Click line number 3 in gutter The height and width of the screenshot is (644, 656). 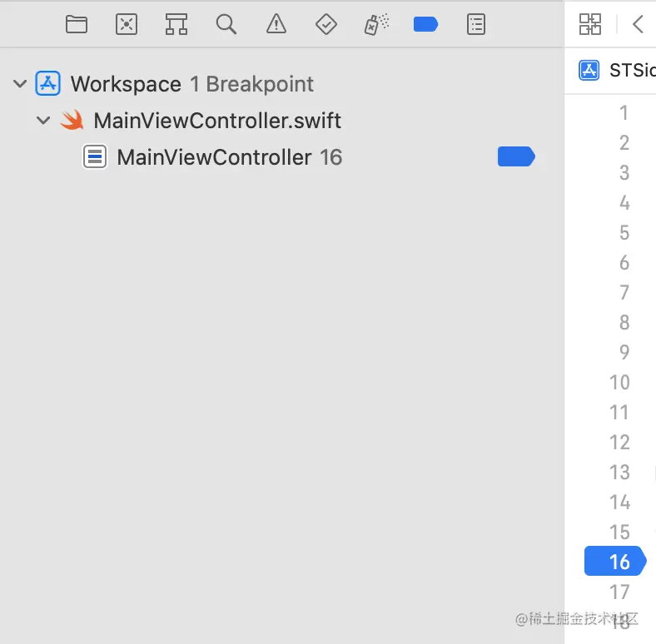tap(624, 173)
